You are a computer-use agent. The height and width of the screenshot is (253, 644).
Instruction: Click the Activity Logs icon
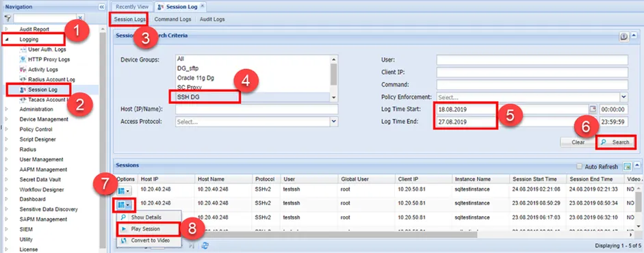pos(23,70)
